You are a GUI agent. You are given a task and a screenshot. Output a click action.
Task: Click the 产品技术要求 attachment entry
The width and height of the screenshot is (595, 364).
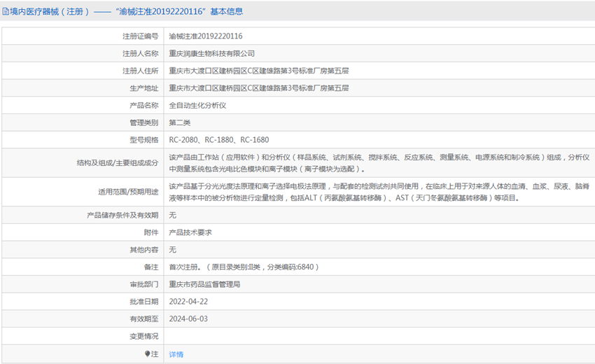[x=190, y=232]
